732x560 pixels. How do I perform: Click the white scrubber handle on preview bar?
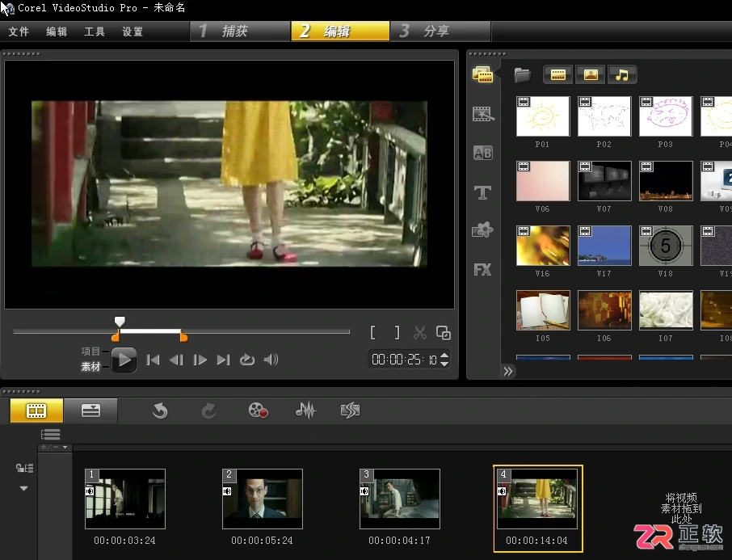[120, 322]
